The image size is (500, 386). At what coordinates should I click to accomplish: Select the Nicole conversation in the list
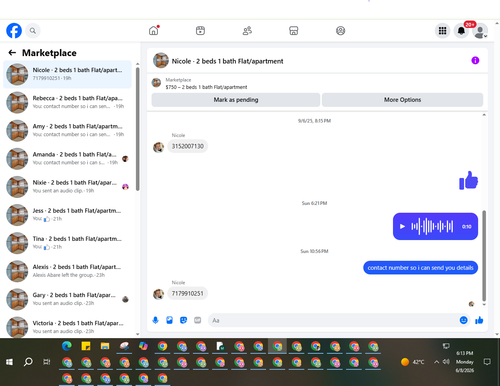tap(67, 74)
